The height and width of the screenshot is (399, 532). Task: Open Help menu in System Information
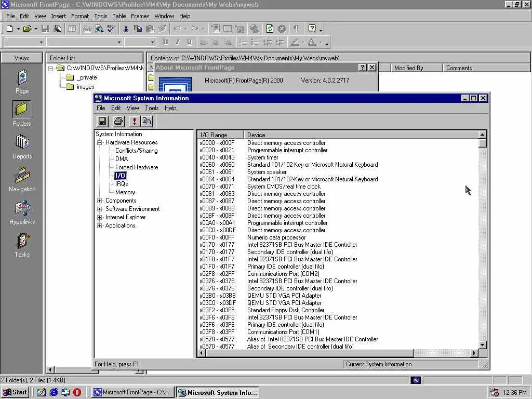tap(170, 108)
